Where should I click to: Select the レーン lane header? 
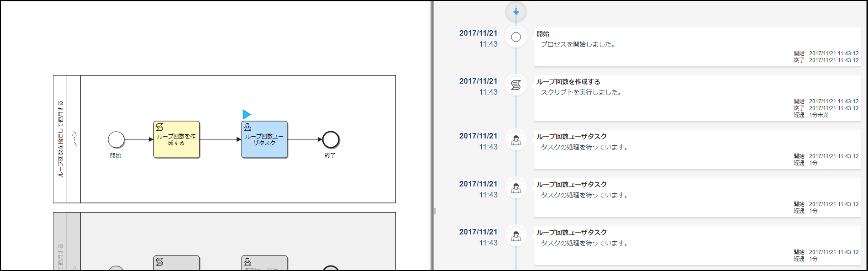(x=74, y=139)
